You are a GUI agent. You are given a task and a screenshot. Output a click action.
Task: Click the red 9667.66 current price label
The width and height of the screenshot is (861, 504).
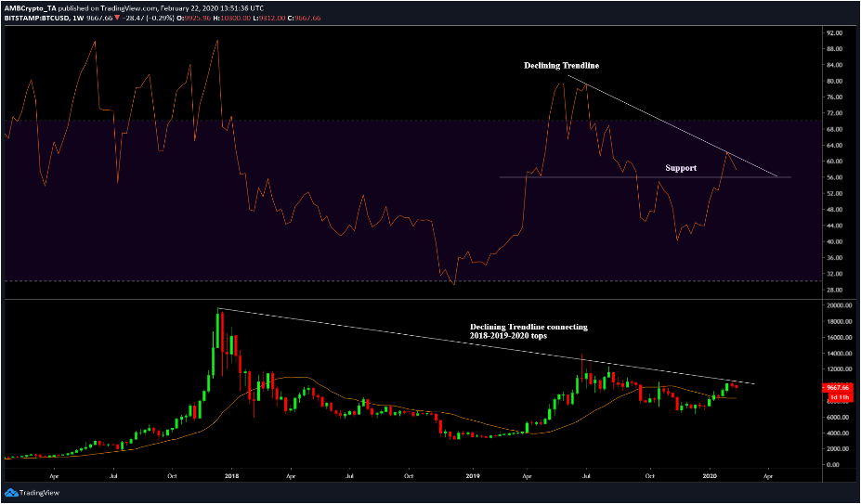pos(840,390)
